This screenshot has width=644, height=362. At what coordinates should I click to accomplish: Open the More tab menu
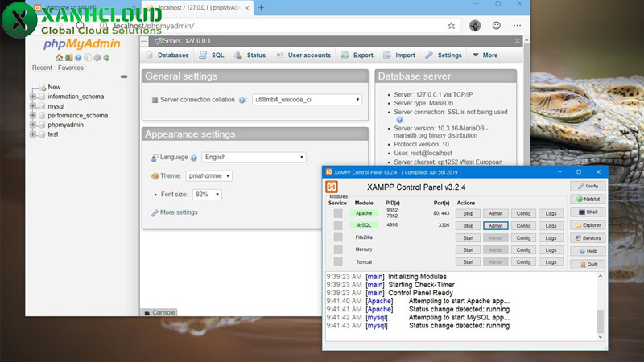coord(485,55)
